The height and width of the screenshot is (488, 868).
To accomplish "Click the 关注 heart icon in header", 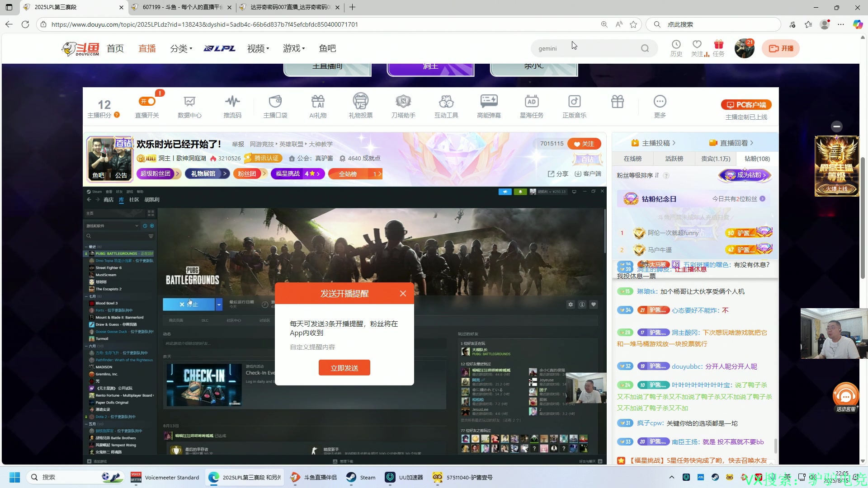I will pyautogui.click(x=697, y=44).
